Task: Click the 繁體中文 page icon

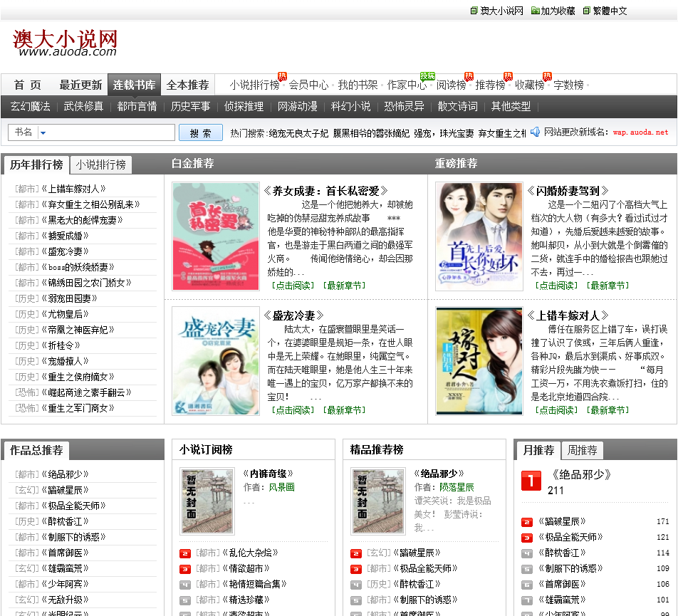Action: click(586, 11)
